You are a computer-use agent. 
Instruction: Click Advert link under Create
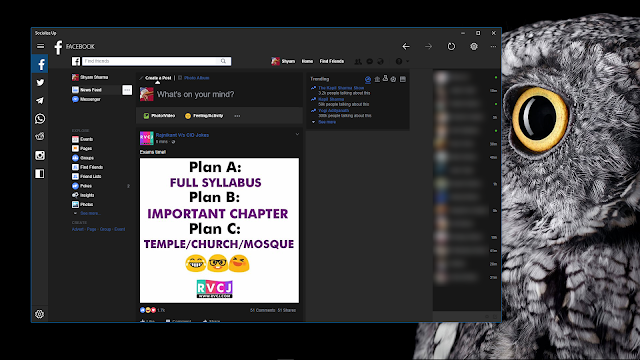point(78,229)
